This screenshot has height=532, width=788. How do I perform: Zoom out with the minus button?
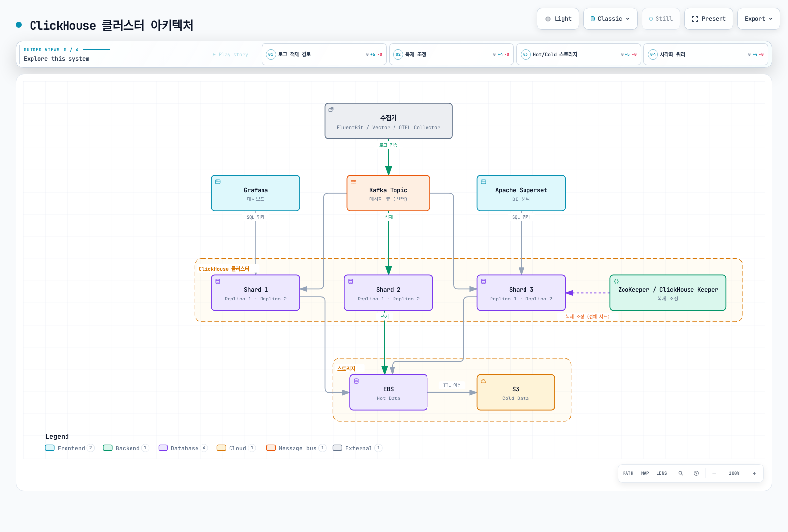tap(714, 473)
